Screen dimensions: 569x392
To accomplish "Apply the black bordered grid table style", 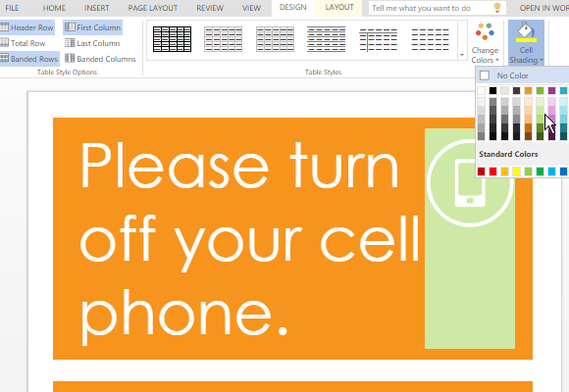I will point(172,39).
